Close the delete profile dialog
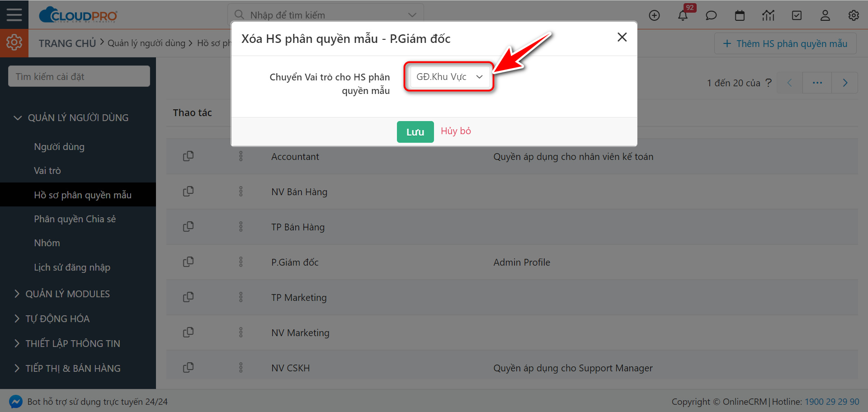 pyautogui.click(x=622, y=37)
